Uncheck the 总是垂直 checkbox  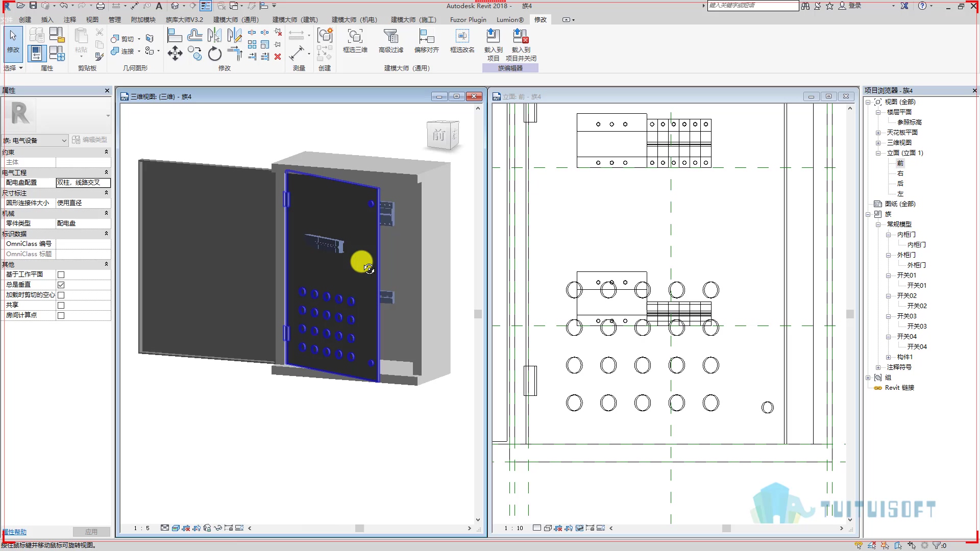point(61,285)
